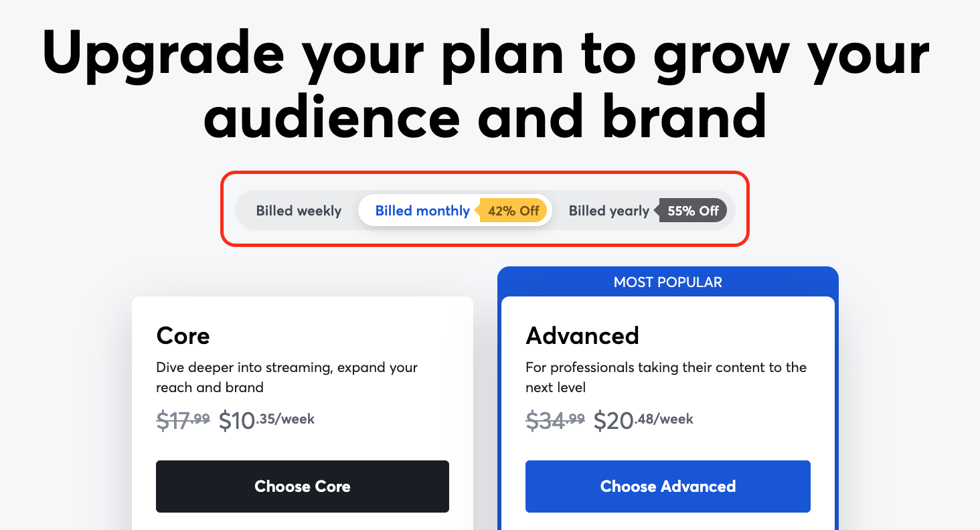This screenshot has width=980, height=530.
Task: Click the 'audience and brand' headline line
Action: (485, 114)
